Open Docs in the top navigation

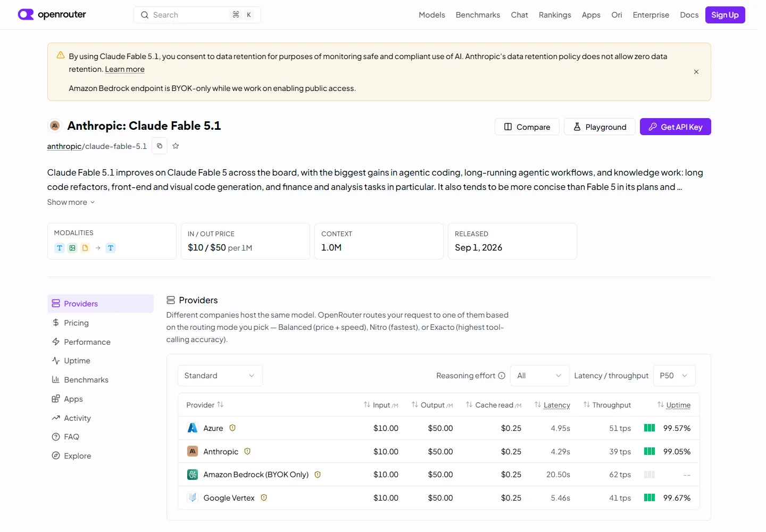click(689, 15)
